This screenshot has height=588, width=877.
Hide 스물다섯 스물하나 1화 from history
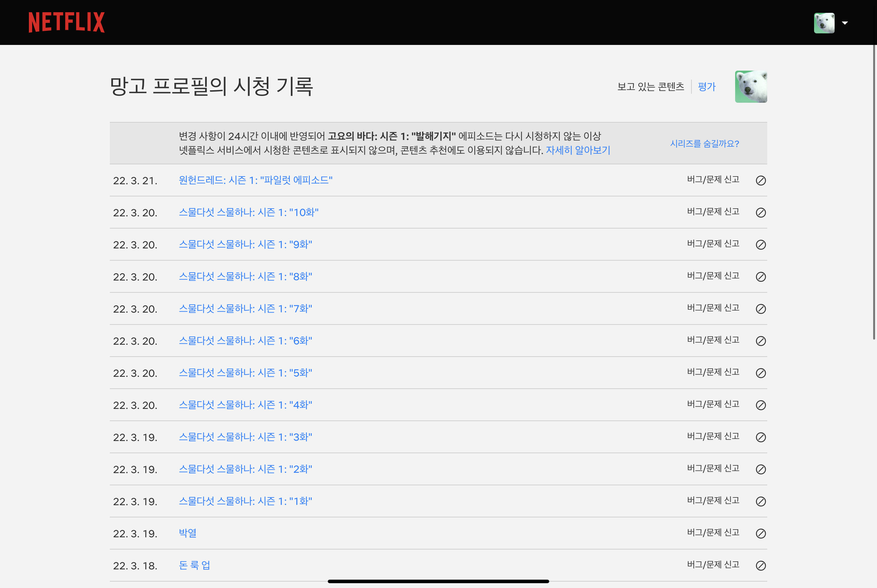[761, 501]
